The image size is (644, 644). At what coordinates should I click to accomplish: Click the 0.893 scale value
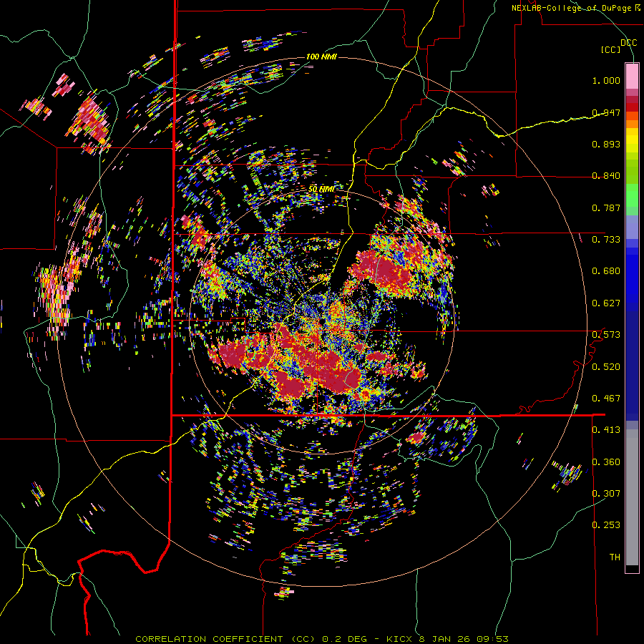[x=606, y=144]
